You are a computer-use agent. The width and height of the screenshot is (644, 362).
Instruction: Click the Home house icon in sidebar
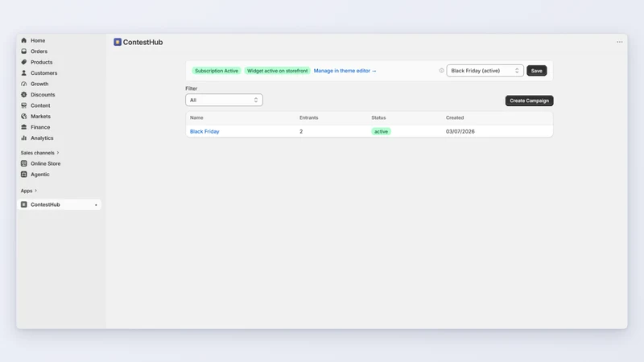tap(24, 40)
